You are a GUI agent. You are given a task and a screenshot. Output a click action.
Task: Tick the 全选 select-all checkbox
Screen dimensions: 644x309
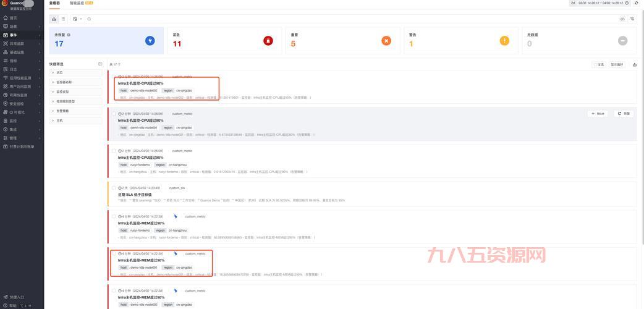595,64
